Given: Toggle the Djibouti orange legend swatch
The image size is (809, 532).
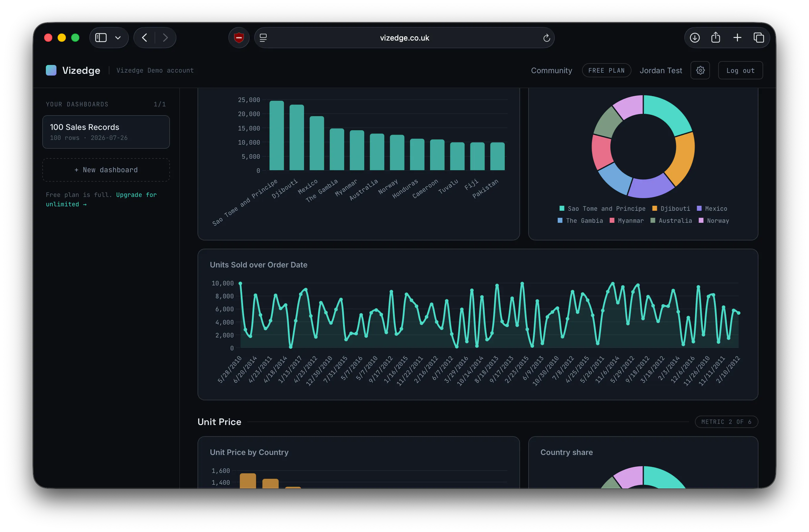Looking at the screenshot, I should coord(654,208).
